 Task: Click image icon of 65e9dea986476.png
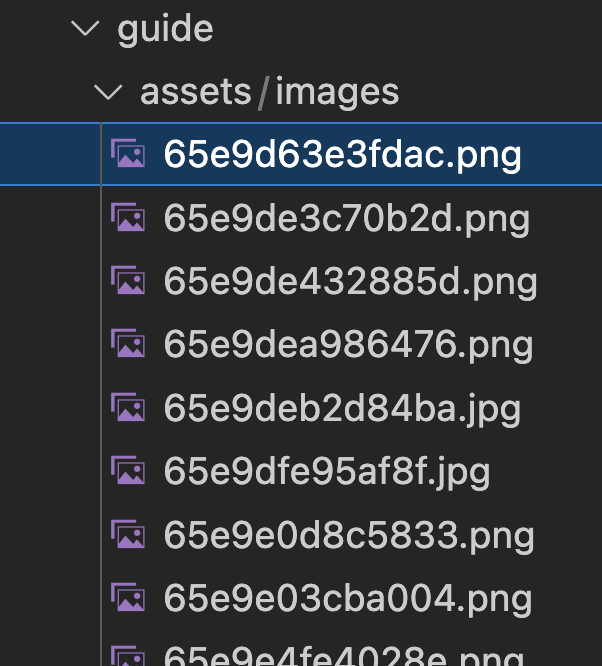[x=128, y=343]
